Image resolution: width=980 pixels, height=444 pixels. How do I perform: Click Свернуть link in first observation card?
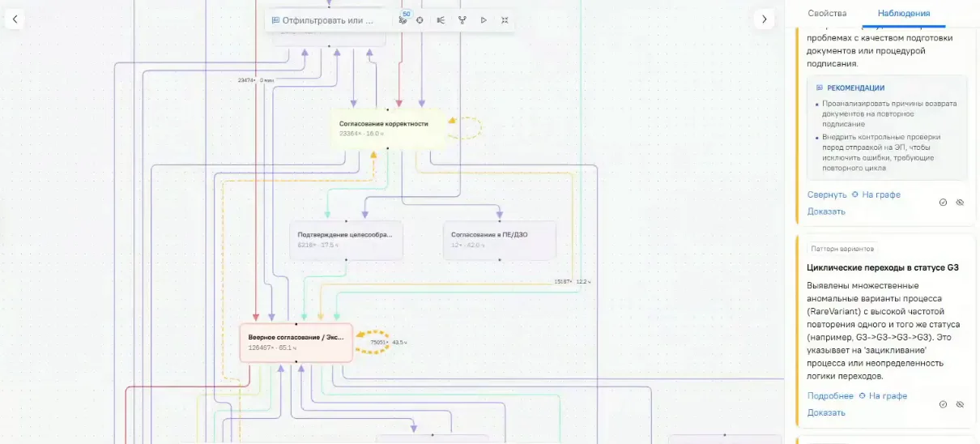pos(827,194)
